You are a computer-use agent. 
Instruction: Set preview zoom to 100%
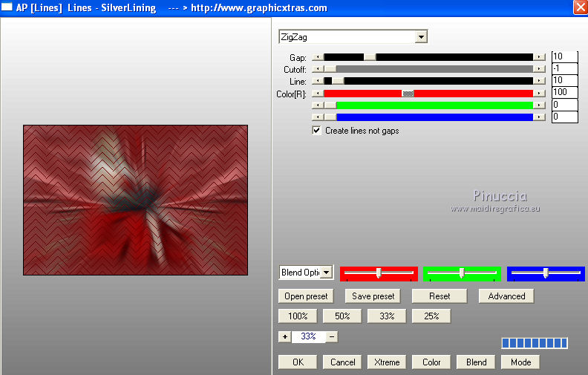tap(298, 316)
